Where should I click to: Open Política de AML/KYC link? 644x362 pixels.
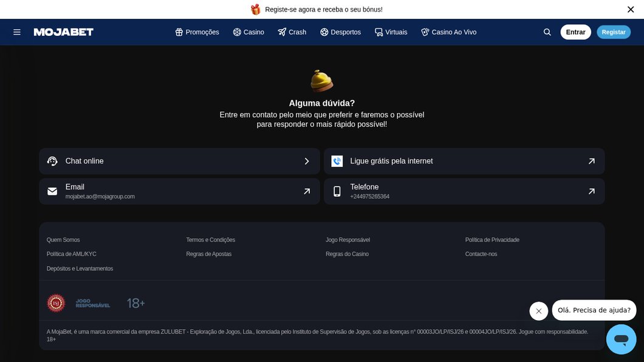[72, 254]
